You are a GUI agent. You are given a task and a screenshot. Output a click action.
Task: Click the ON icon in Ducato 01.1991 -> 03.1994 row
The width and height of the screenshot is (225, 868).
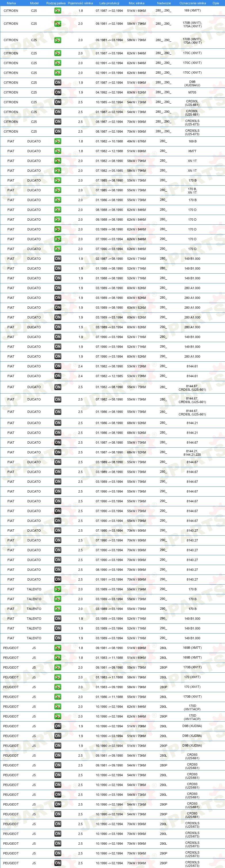[x=58, y=579]
